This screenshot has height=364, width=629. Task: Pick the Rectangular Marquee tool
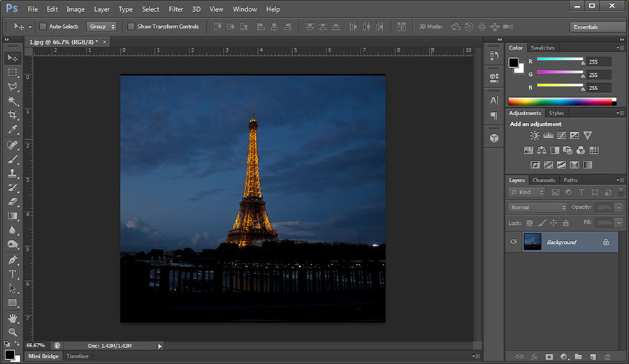[13, 73]
